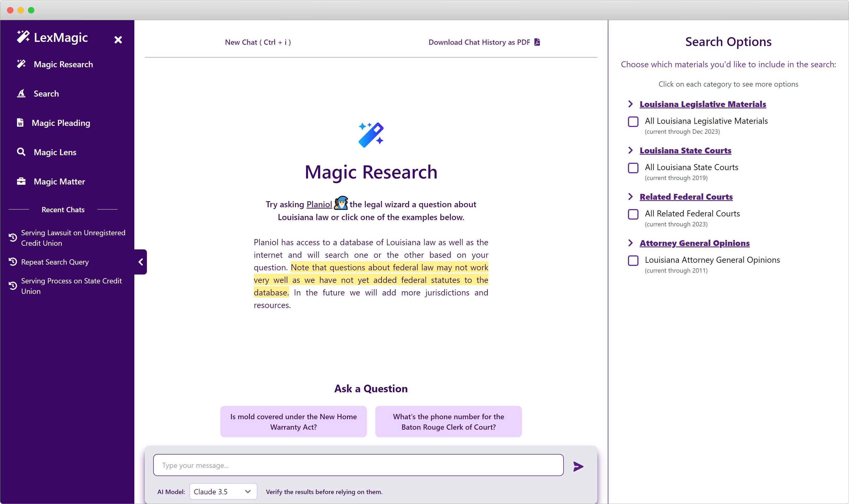Click the Planiol wizard emoji icon
The width and height of the screenshot is (849, 504).
[341, 203]
